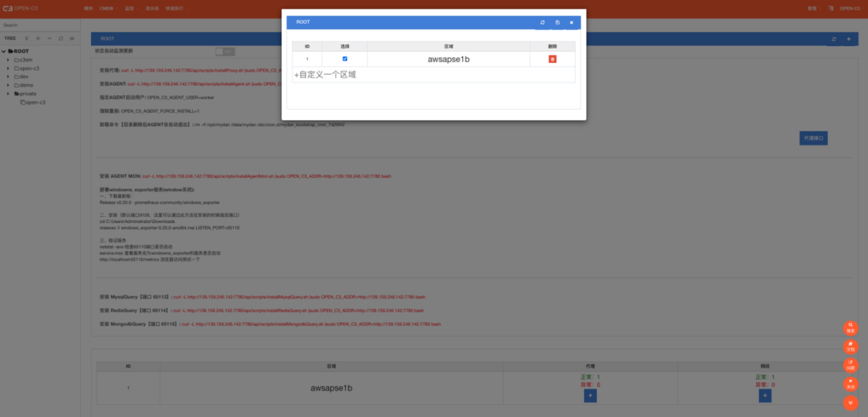This screenshot has height=417, width=868.
Task: Uncheck the awsapse1b selection checkbox
Action: (345, 59)
